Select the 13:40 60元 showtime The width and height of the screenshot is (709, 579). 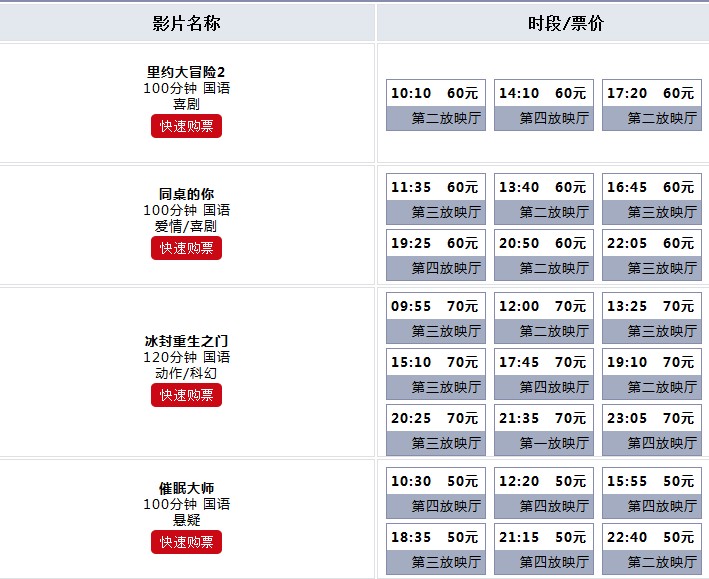point(544,199)
